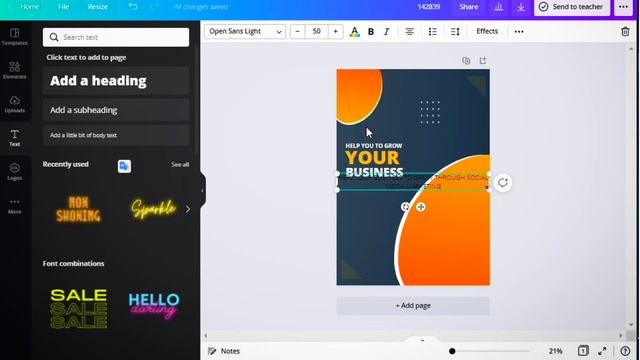
Task: Select the Sparkle neon text style
Action: (153, 209)
